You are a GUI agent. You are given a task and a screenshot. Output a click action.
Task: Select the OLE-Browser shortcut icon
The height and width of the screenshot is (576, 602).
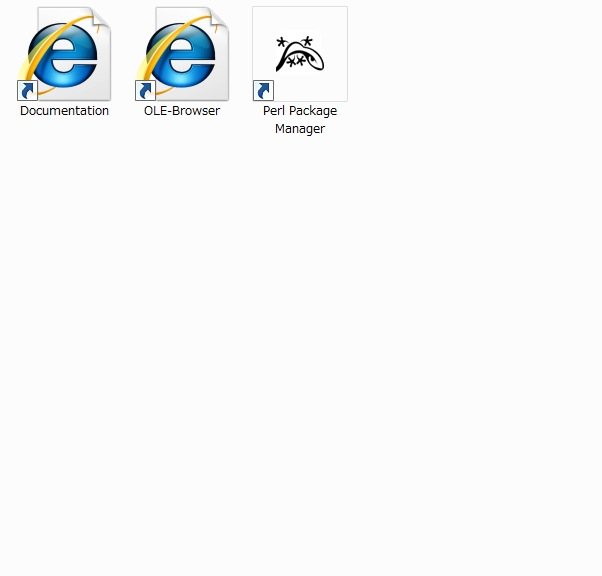(182, 54)
